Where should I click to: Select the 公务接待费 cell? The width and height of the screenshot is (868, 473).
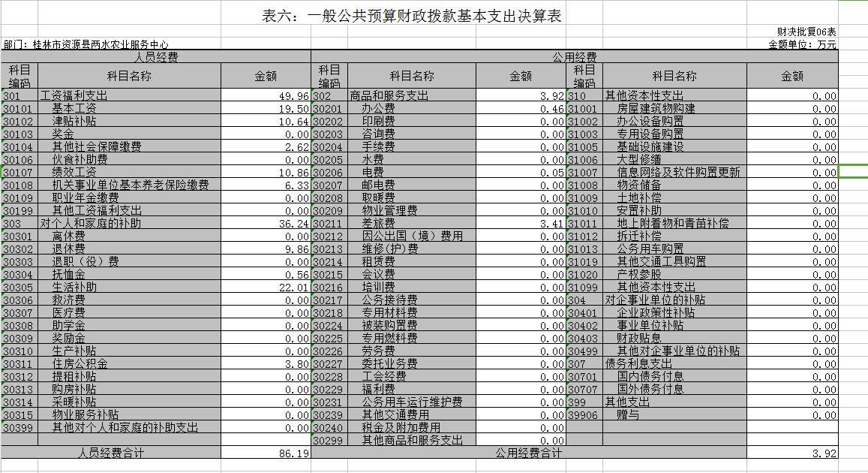point(389,300)
